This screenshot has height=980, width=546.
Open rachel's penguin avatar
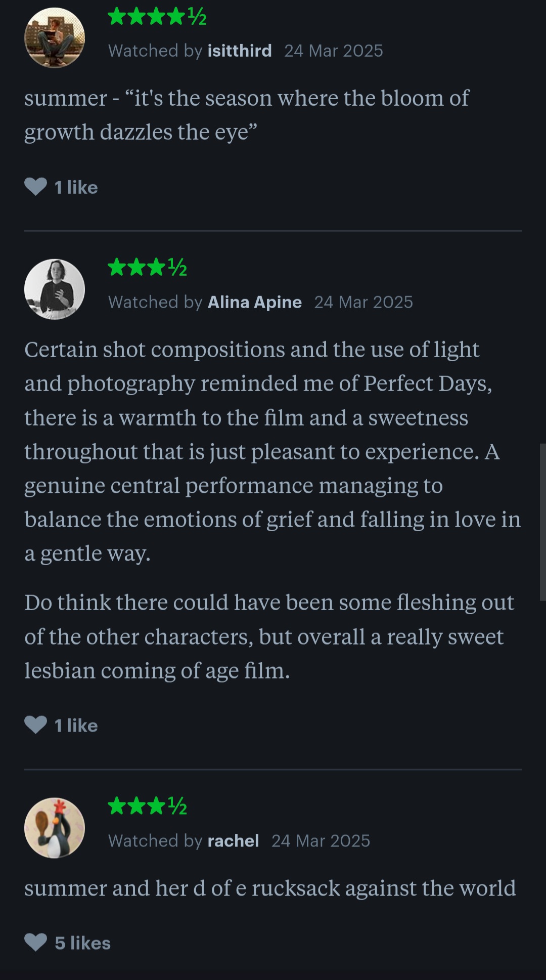[x=55, y=828]
